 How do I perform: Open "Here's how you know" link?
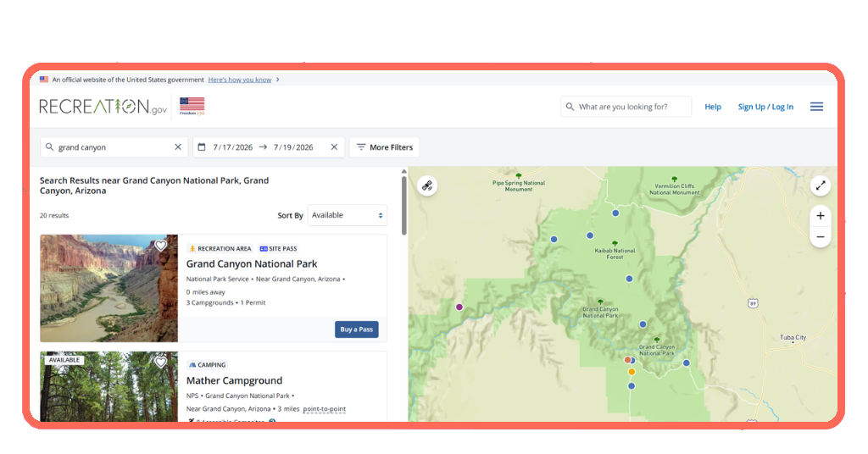point(240,80)
